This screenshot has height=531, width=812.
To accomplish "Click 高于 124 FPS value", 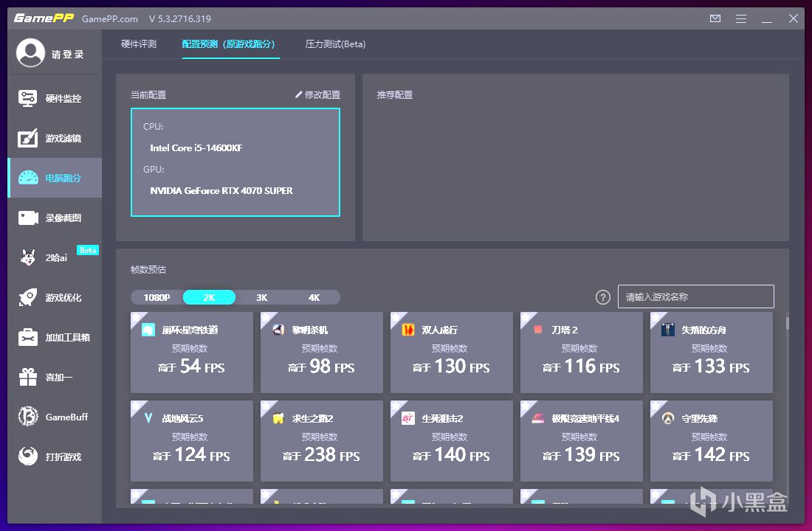I will click(191, 455).
